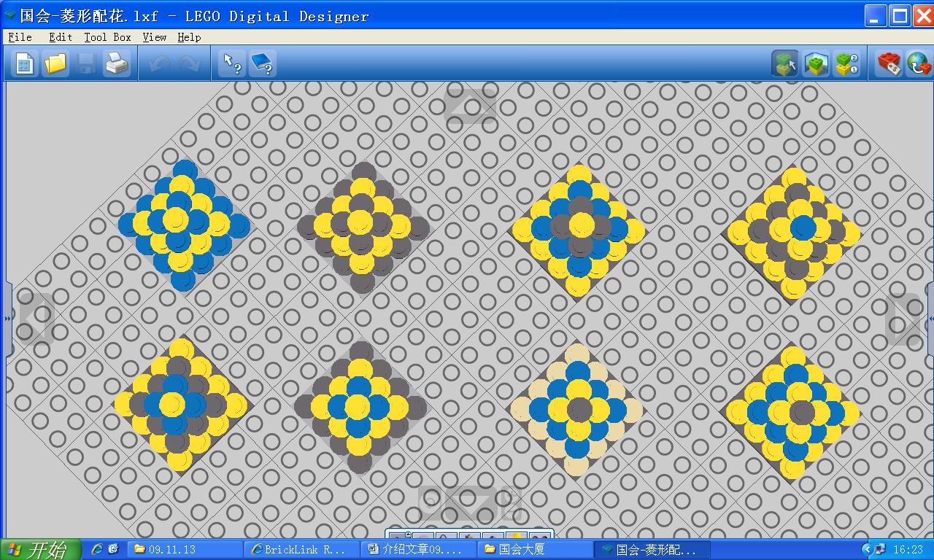
Task: Switch to the 国会大厦 folder window
Action: [x=536, y=549]
